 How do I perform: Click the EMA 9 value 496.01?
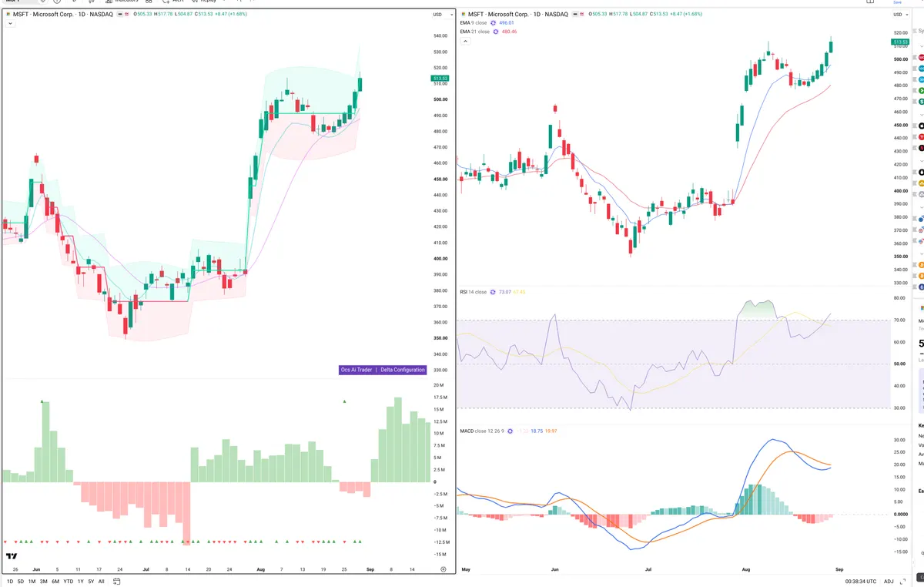pos(507,23)
